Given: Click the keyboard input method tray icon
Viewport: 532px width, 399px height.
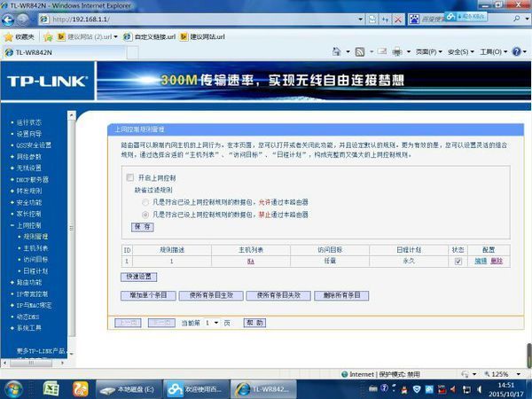Looking at the screenshot, I should point(373,389).
